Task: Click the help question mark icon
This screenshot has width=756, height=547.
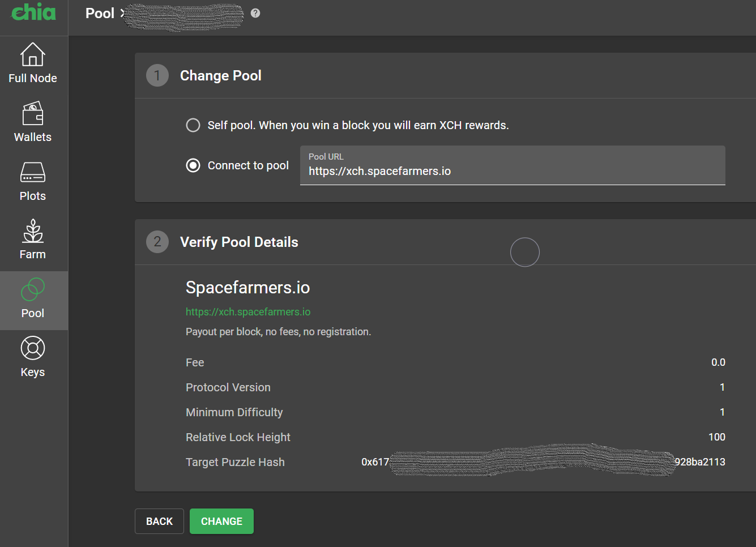Action: pyautogui.click(x=255, y=13)
